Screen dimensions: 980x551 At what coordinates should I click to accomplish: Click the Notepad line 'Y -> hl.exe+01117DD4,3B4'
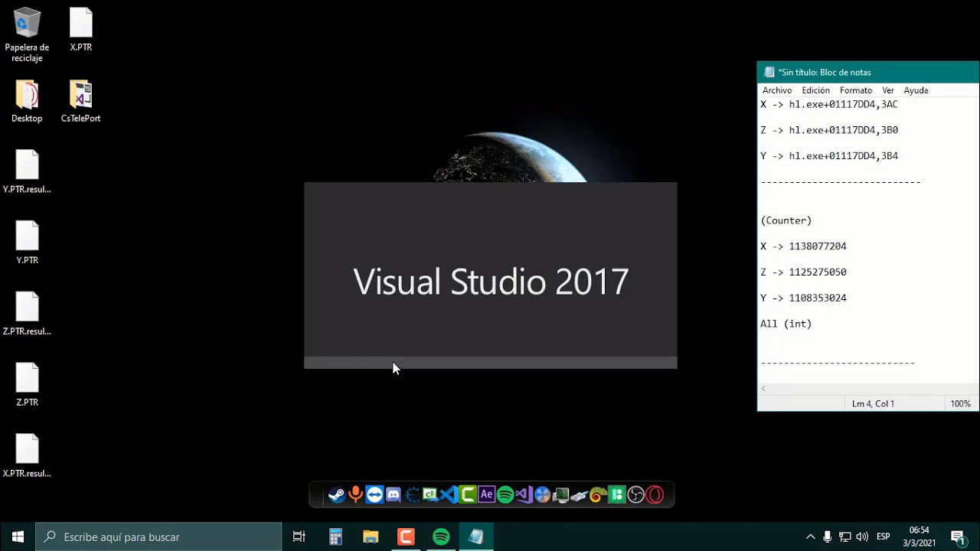pos(829,156)
